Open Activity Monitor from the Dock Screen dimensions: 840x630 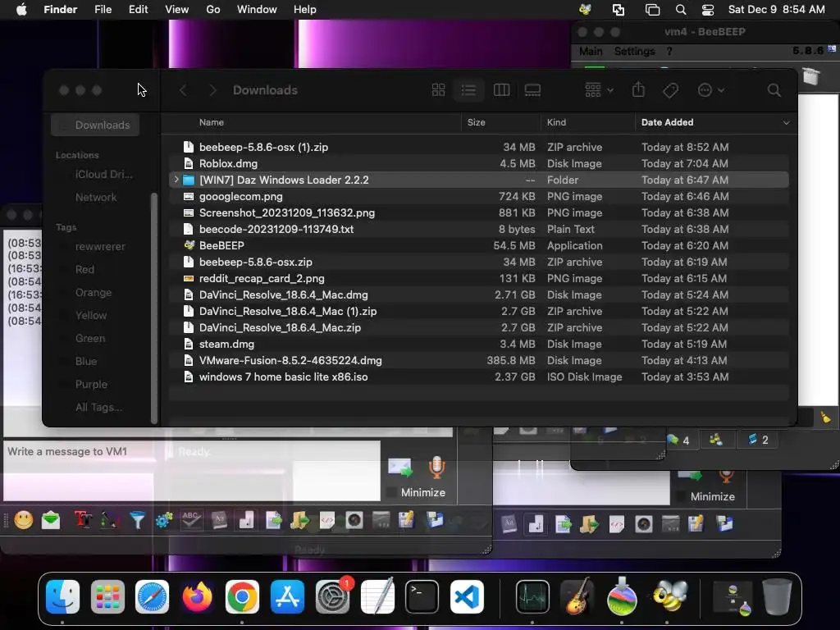click(x=532, y=597)
